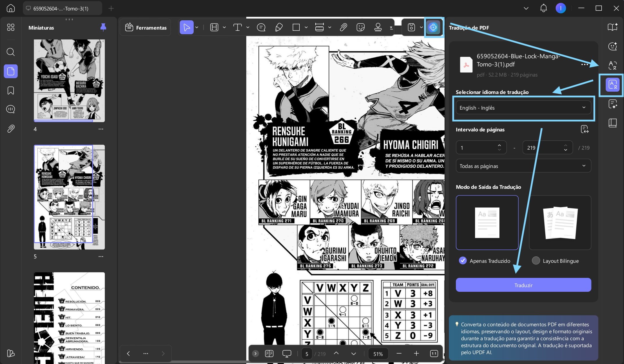This screenshot has width=624, height=364.
Task: Open the home screen icon
Action: coord(11,8)
